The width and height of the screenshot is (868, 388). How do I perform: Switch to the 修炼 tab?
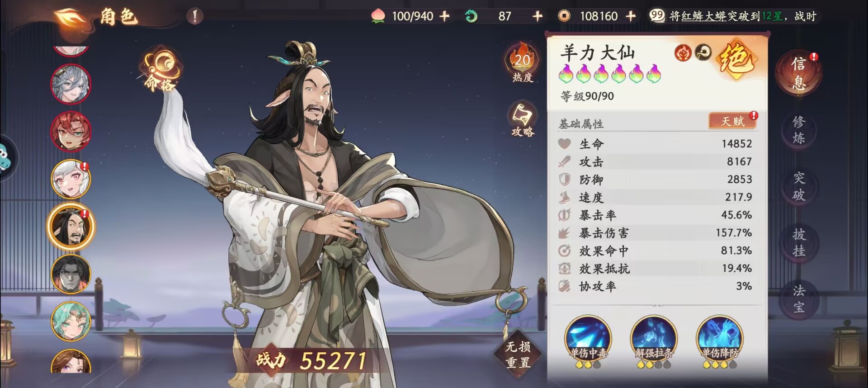coord(799,129)
